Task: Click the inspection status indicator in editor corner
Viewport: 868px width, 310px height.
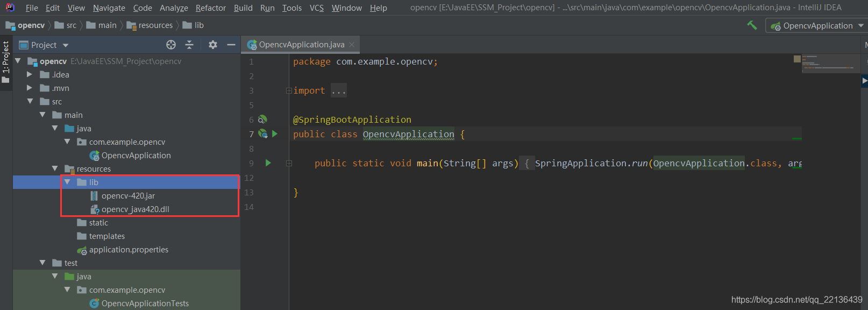Action: point(797,59)
